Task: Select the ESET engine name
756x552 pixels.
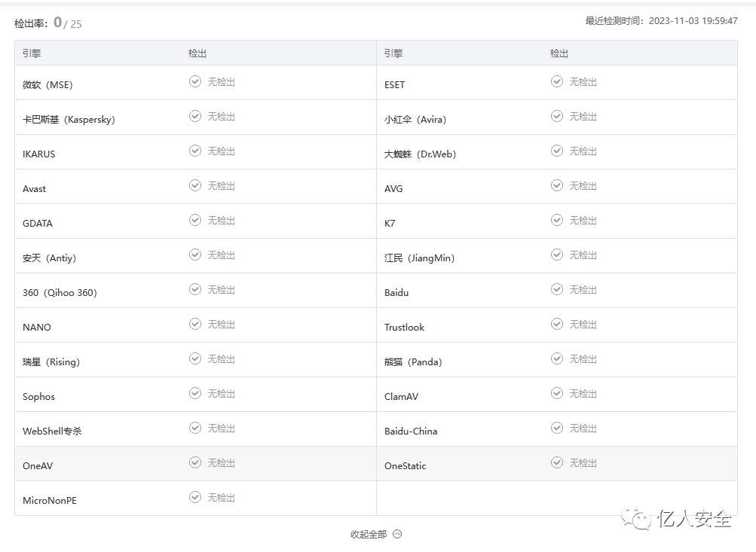Action: (394, 85)
